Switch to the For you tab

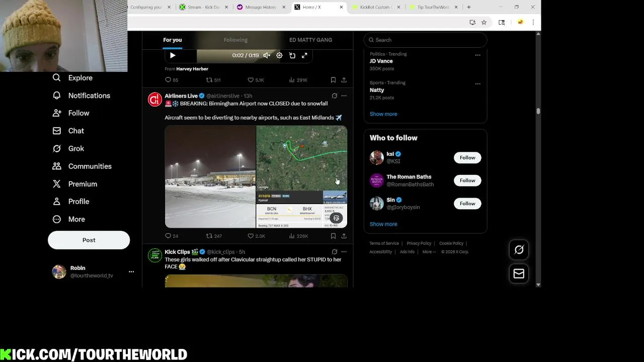point(173,40)
